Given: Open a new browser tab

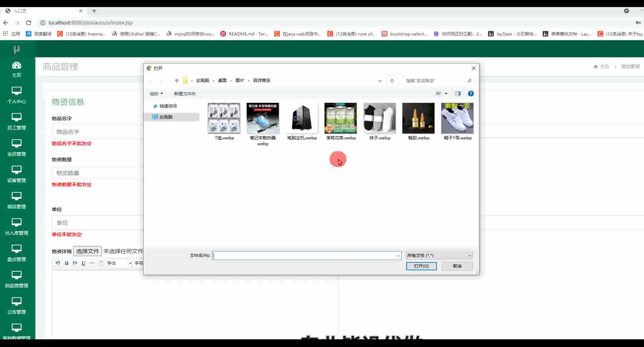Looking at the screenshot, I should 94,11.
